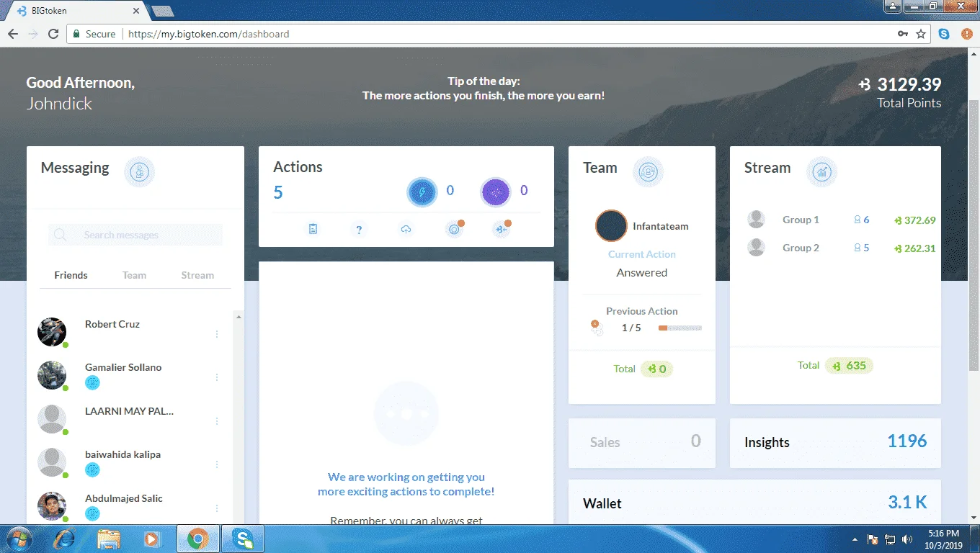Open the Windows Start menu

coord(19,539)
